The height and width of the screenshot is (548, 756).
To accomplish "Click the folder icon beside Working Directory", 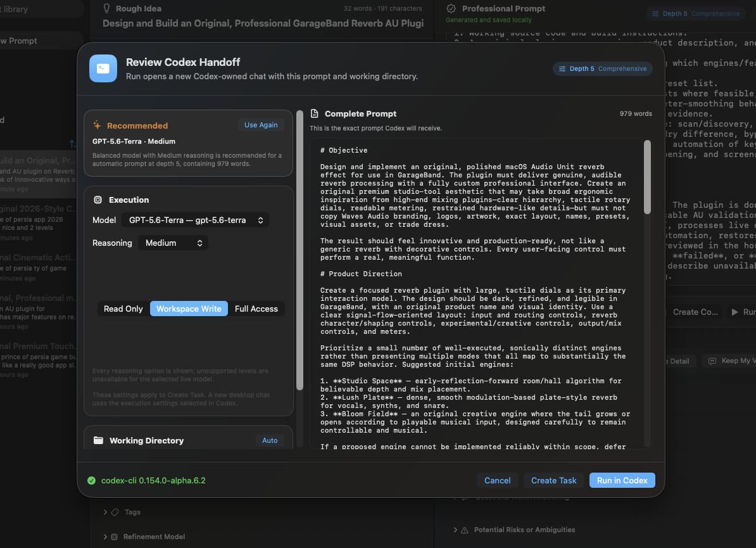I will tap(98, 440).
